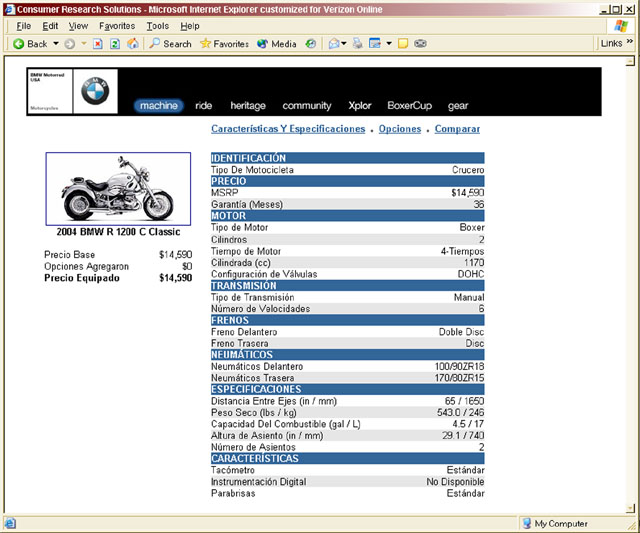This screenshot has width=640, height=533.
Task: Click the 'Número de Velocidades' row label
Action: [260, 309]
